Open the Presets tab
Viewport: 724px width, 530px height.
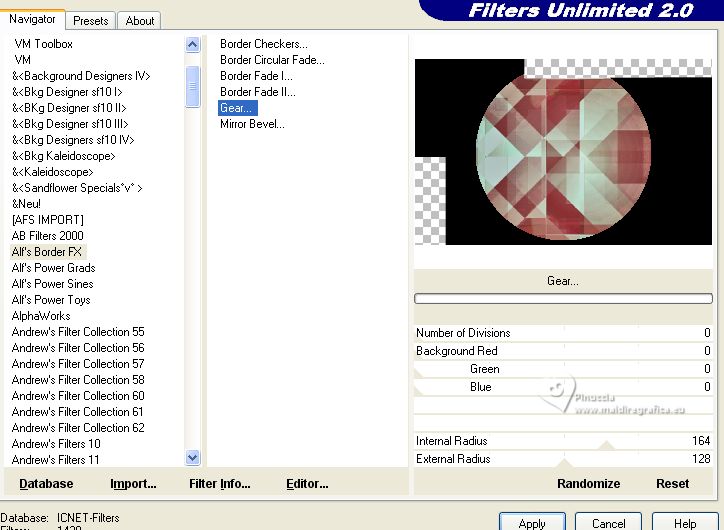(x=90, y=21)
